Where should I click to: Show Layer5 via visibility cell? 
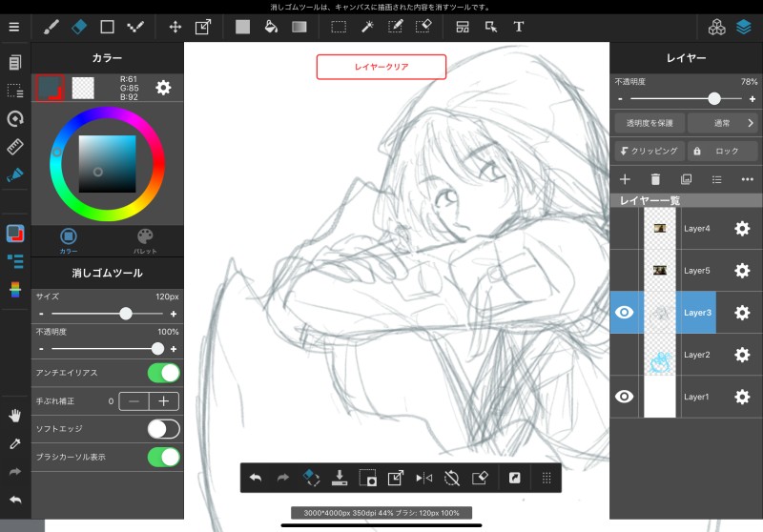pyautogui.click(x=625, y=271)
